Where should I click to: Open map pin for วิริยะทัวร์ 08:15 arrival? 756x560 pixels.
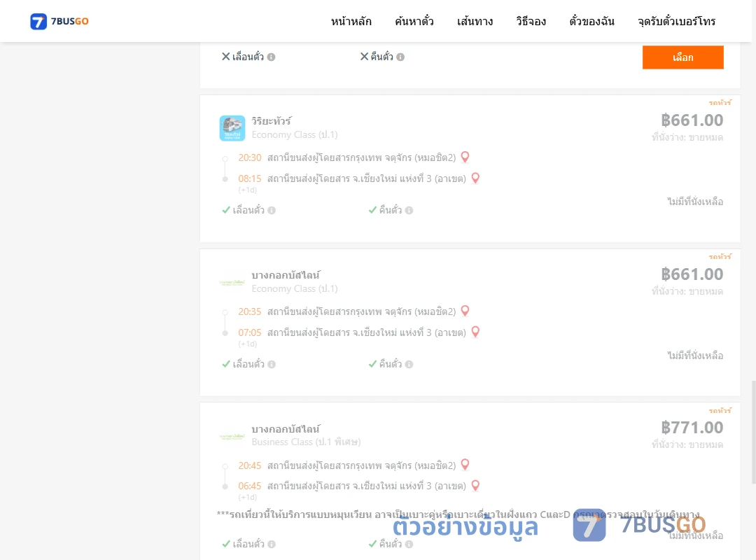click(x=475, y=178)
